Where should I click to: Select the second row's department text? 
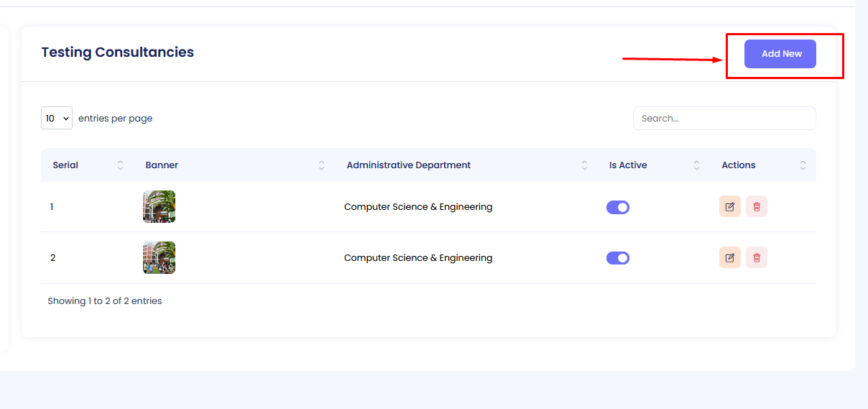[418, 258]
